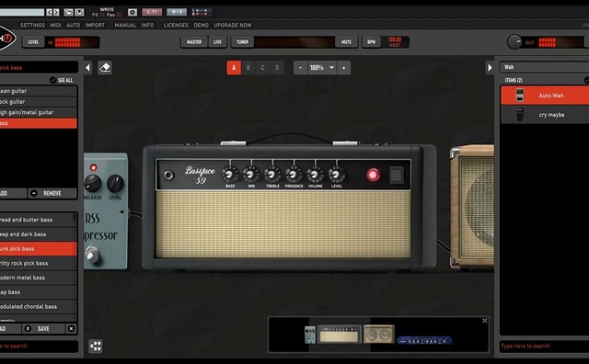Toggle the LIVE mode button
Screen dimensions: 589x364
(217, 42)
